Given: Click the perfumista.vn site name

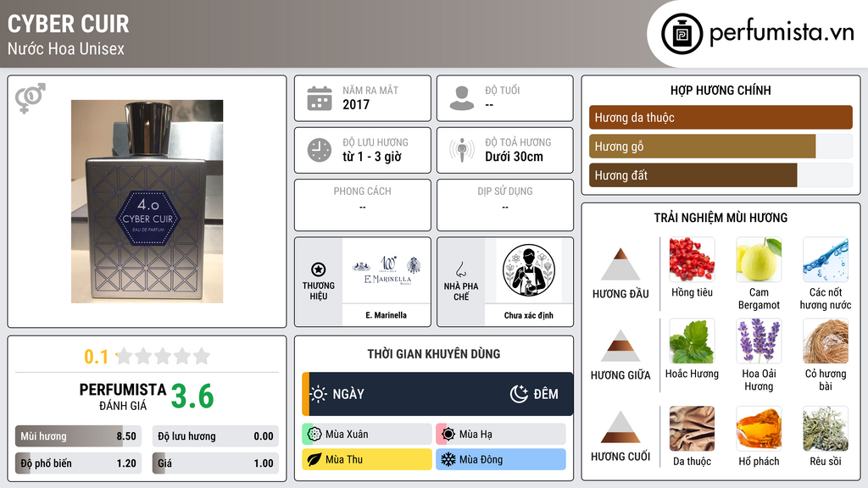Looking at the screenshot, I should [x=782, y=32].
